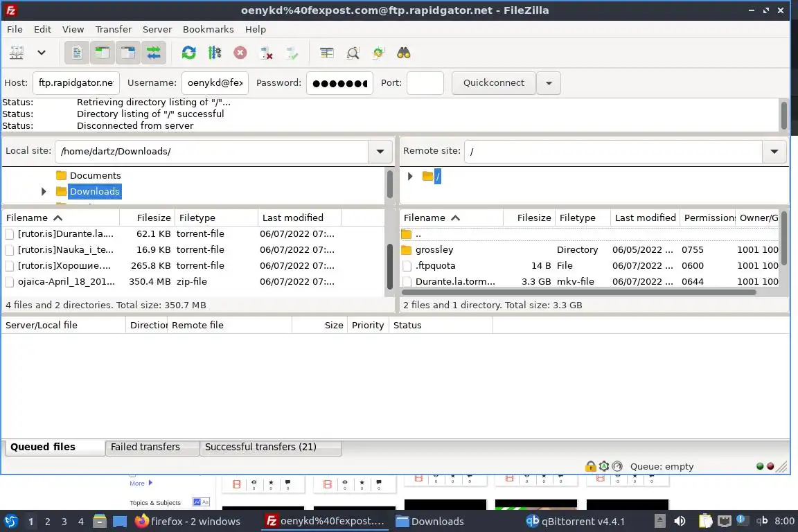Click the file manager icon in taskbar
Screen dimensions: 798x532
pos(100,522)
